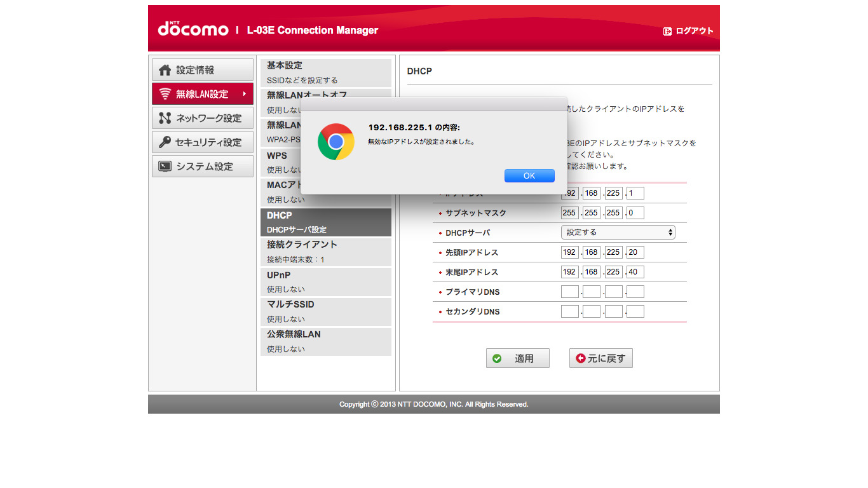Click the Wi-Fi icon for 無線LAN設定
Viewport: 868px width, 488px height.
click(x=165, y=94)
